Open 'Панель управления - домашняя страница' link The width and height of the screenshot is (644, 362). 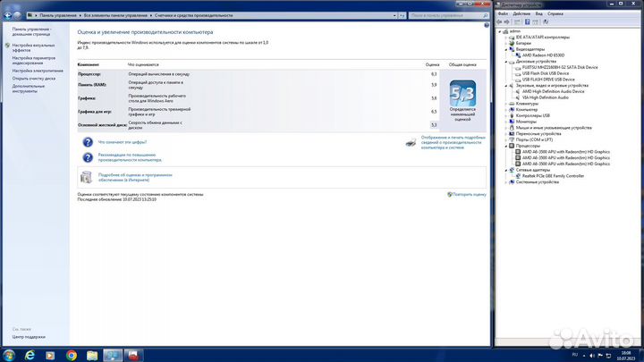click(x=31, y=31)
